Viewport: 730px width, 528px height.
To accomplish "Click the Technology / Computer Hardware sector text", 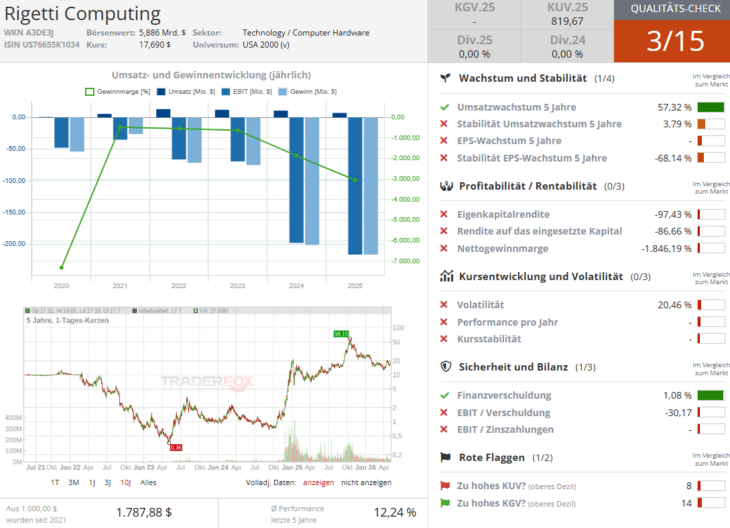I will coord(306,33).
